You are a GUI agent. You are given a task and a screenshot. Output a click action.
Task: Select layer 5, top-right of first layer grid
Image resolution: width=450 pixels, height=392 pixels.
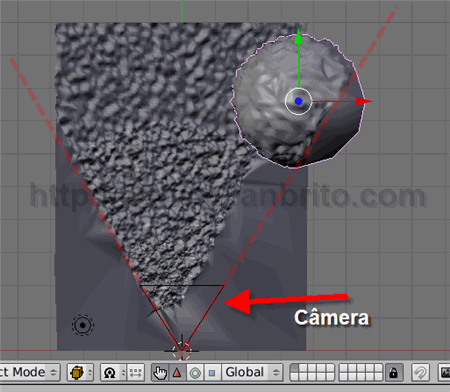330,368
